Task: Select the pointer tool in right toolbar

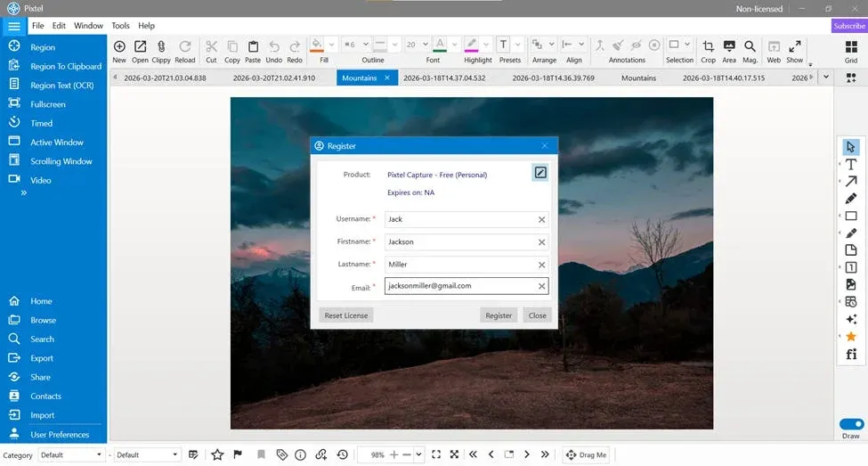Action: 851,147
